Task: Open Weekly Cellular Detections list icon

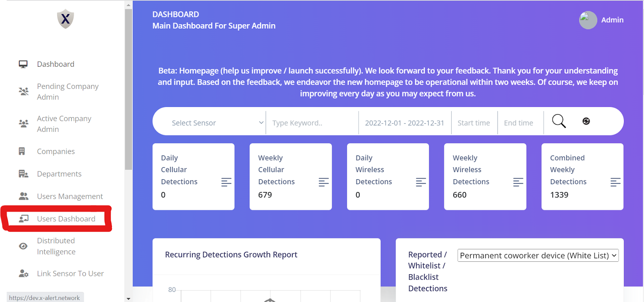Action: click(324, 182)
